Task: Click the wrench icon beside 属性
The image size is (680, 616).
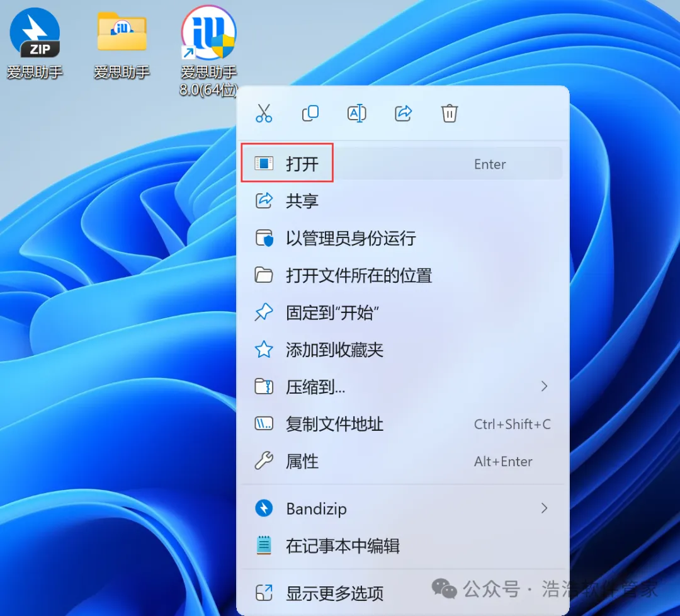Action: 264,460
